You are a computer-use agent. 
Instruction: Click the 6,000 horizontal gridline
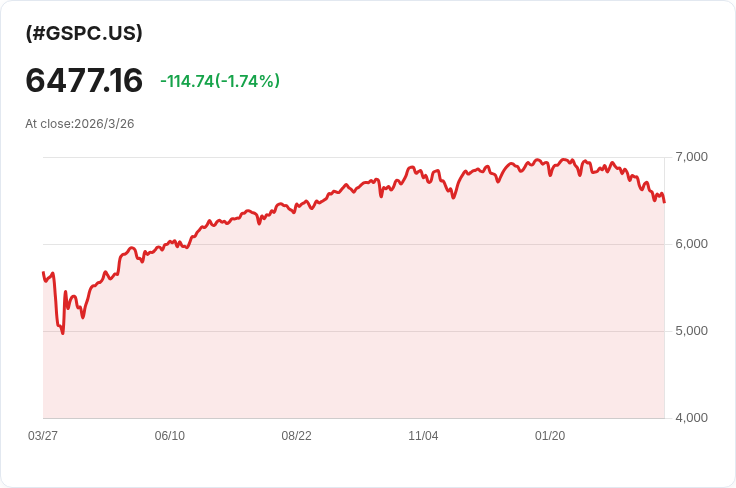[x=400, y=244]
